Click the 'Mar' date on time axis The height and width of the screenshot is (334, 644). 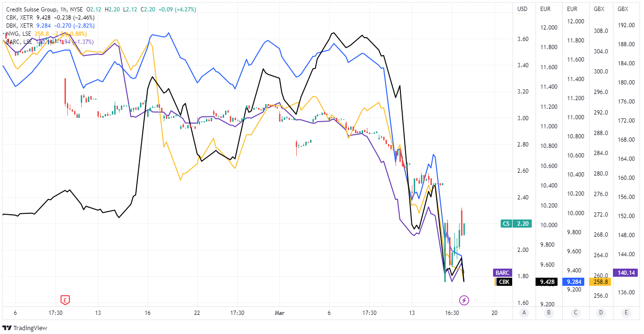(x=280, y=313)
